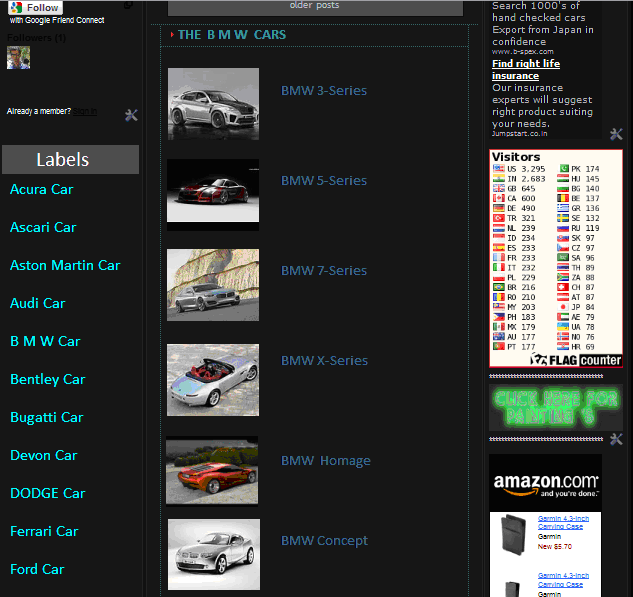Open the DODGE Car label

48,493
